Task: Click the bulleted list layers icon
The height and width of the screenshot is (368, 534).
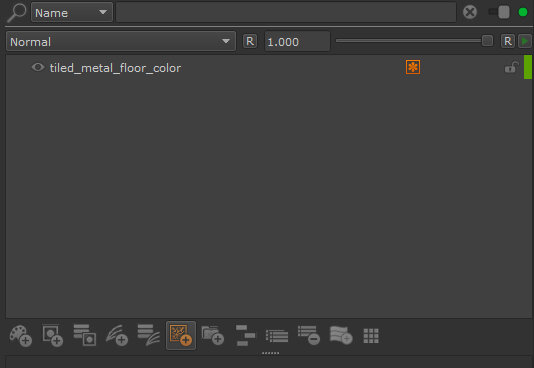Action: (x=277, y=336)
